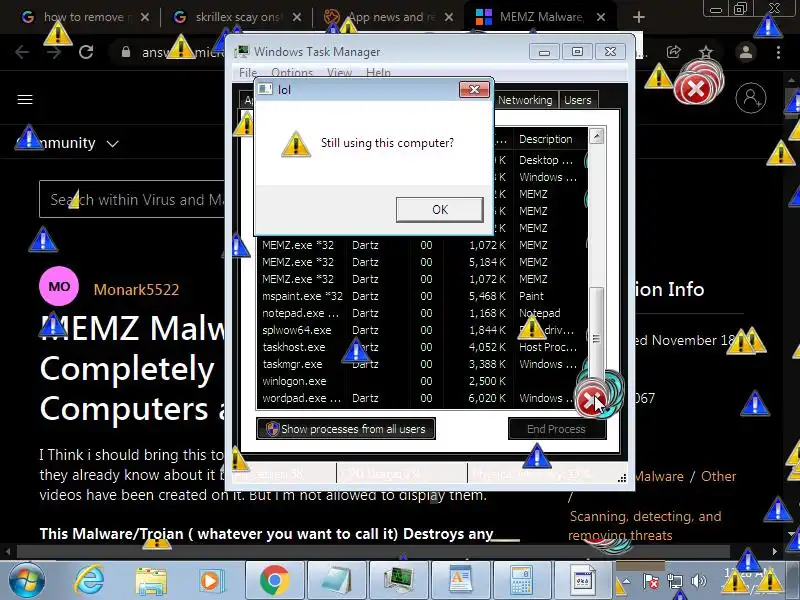Select the mspaint.exe *32 process row

[x=422, y=296]
